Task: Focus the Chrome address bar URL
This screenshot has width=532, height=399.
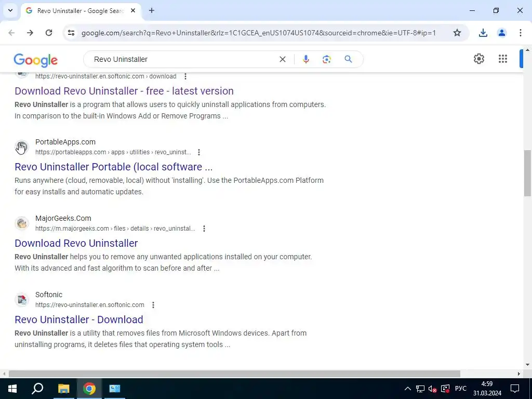Action: coord(259,33)
